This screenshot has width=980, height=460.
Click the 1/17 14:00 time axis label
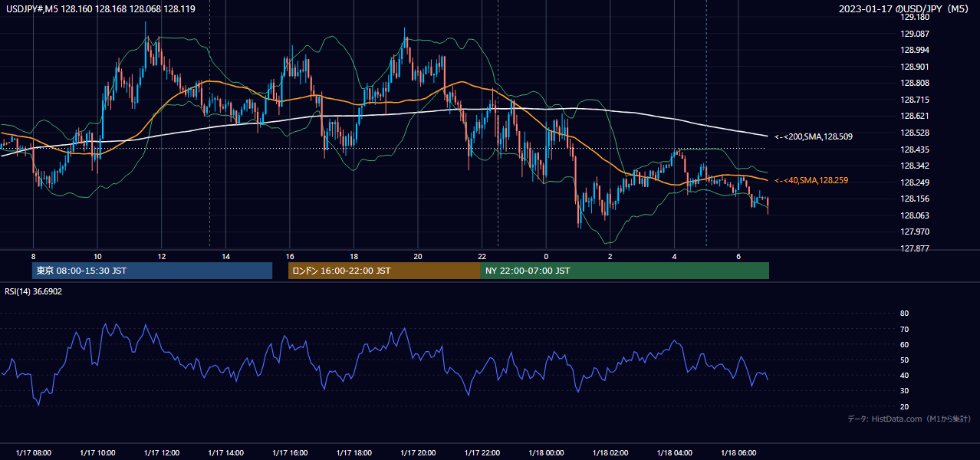coord(225,452)
